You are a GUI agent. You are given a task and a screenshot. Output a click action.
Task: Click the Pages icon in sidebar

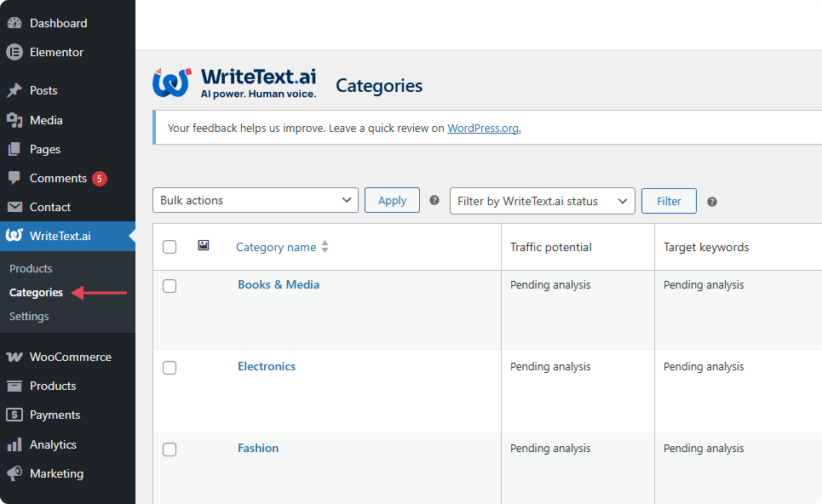[14, 149]
